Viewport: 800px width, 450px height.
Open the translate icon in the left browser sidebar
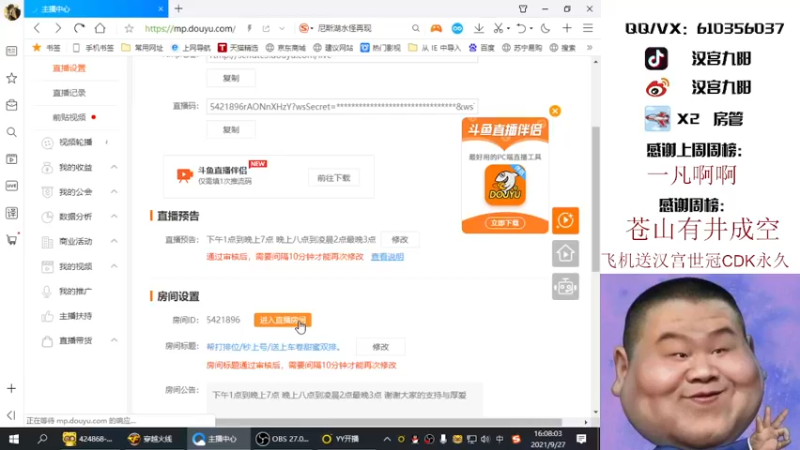click(11, 213)
